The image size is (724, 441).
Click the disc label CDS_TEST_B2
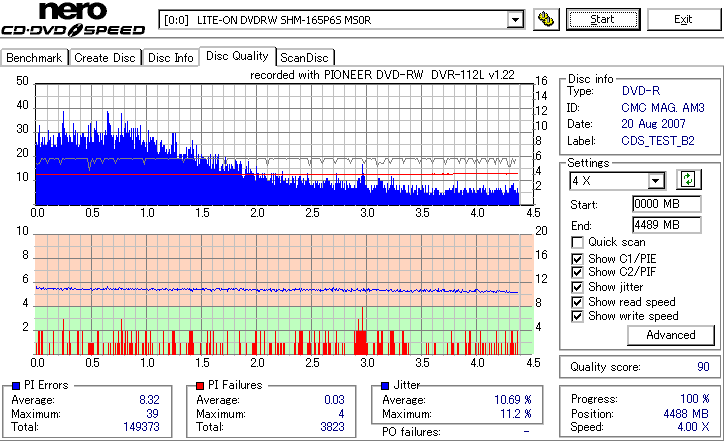(x=658, y=141)
